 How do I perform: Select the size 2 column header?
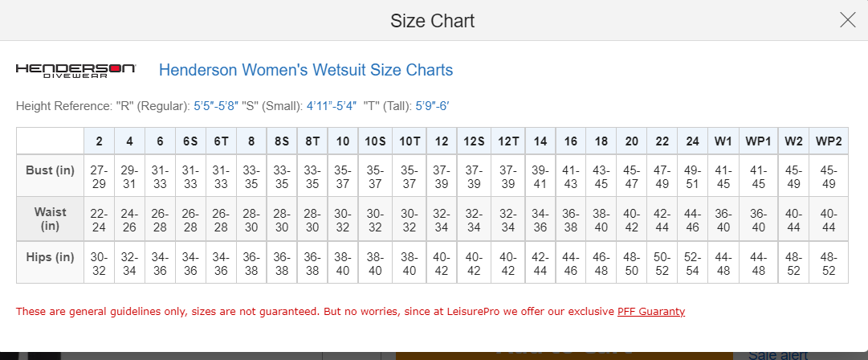pyautogui.click(x=99, y=141)
